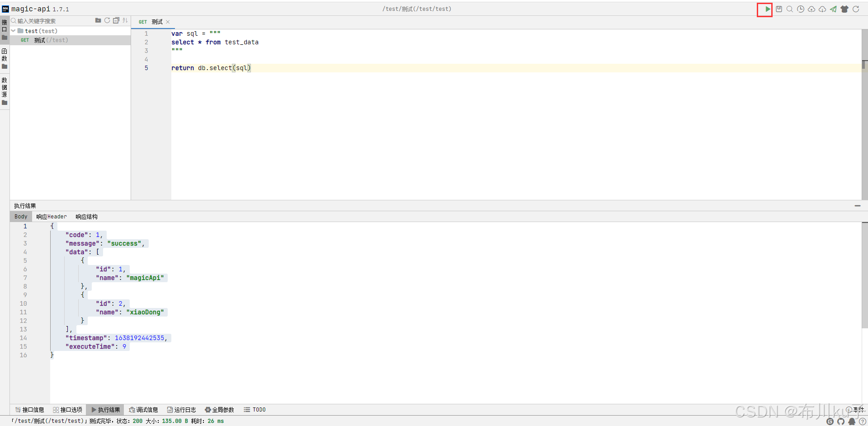Run the API with the green play button
The height and width of the screenshot is (426, 868).
click(x=767, y=9)
